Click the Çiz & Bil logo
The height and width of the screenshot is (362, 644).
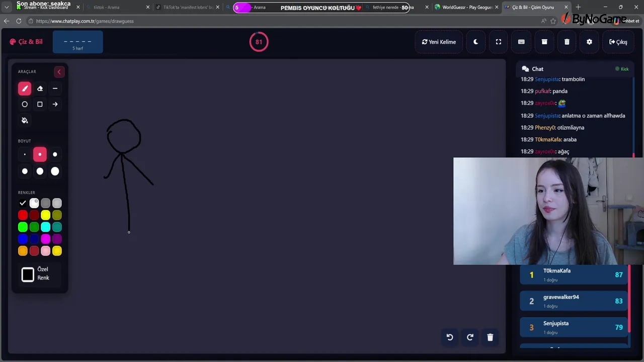(x=26, y=42)
